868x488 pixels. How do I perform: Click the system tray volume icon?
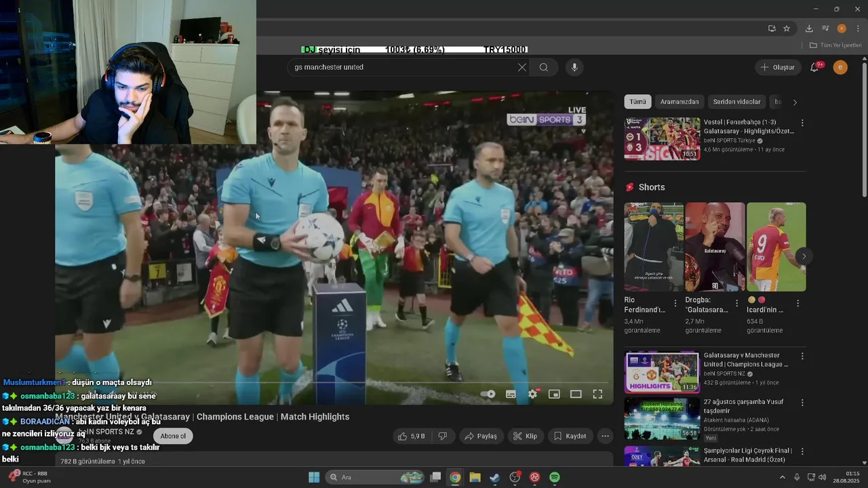click(822, 477)
